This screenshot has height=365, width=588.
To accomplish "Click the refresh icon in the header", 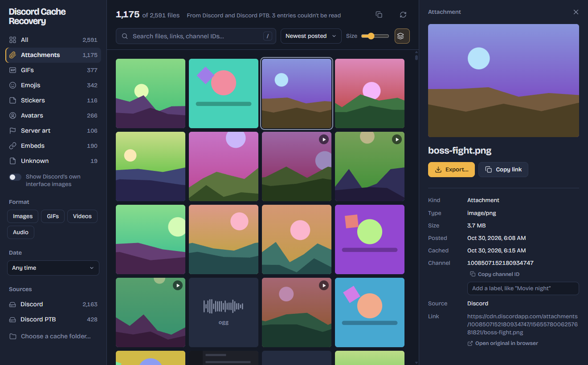I will click(403, 15).
